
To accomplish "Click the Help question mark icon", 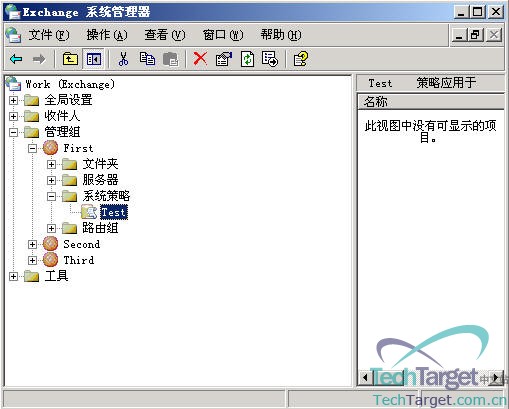I will tap(301, 59).
